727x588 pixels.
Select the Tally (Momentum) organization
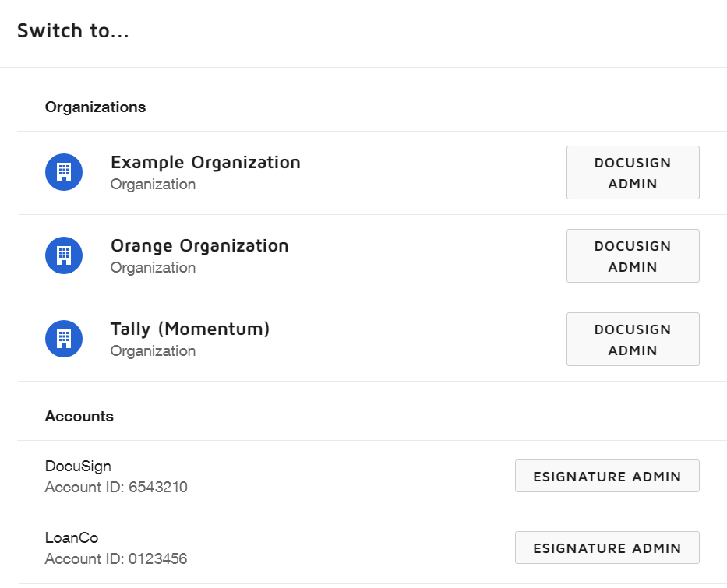pos(190,329)
